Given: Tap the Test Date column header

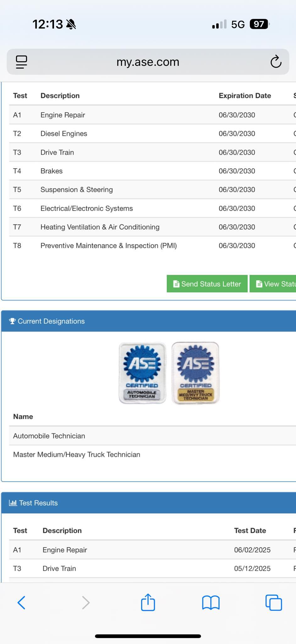Looking at the screenshot, I should 250,530.
